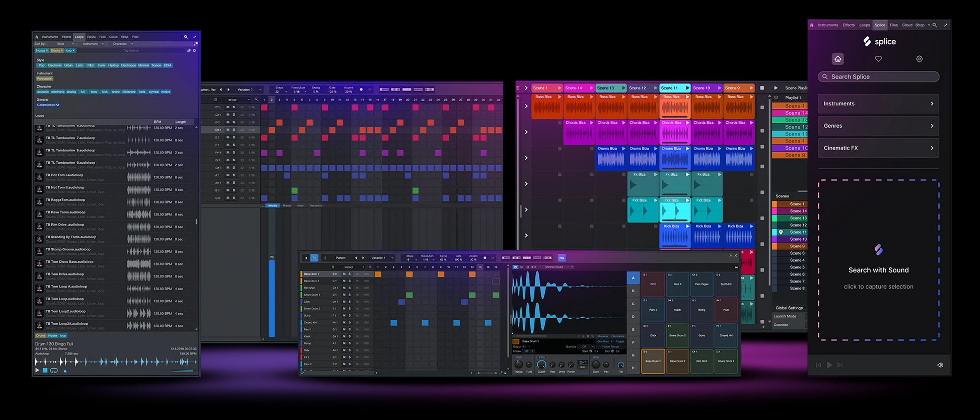The image size is (980, 420).
Task: Click the Search Splice input field
Action: (878, 77)
